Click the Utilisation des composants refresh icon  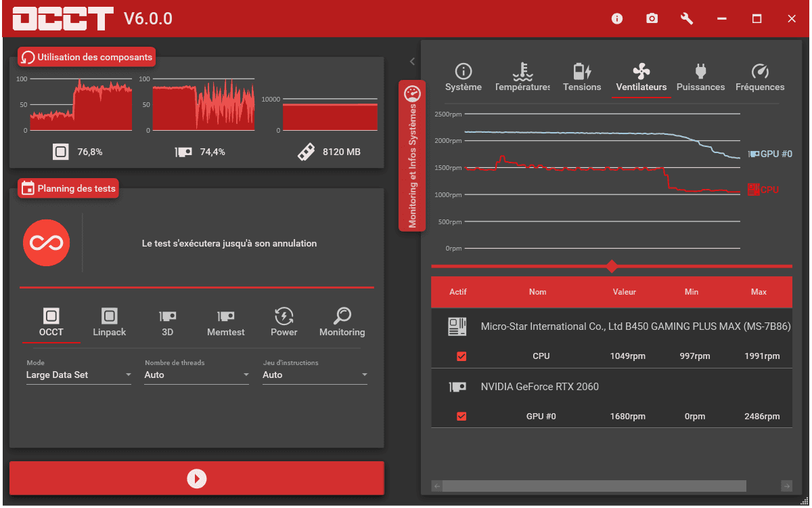point(28,58)
